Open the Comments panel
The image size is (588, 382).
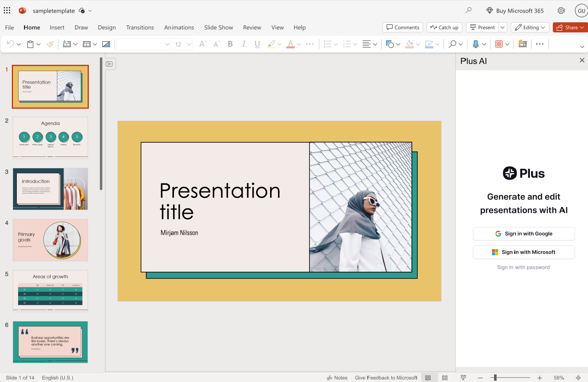[x=403, y=27]
